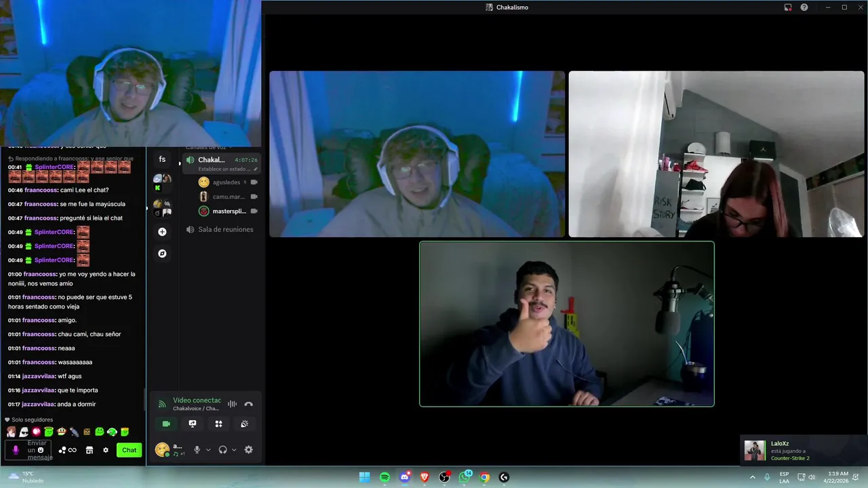Open OBS Studio from the taskbar
This screenshot has width=868, height=488.
pyautogui.click(x=444, y=477)
